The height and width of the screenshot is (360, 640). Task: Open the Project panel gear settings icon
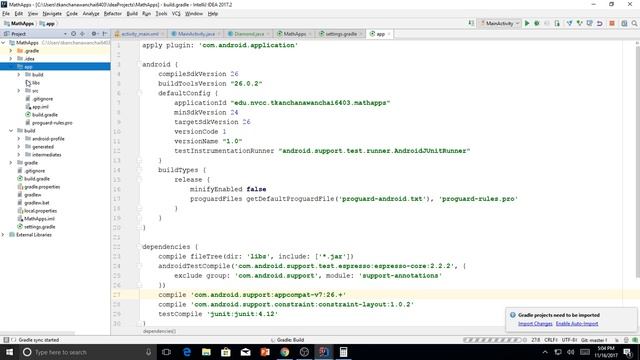[x=94, y=33]
